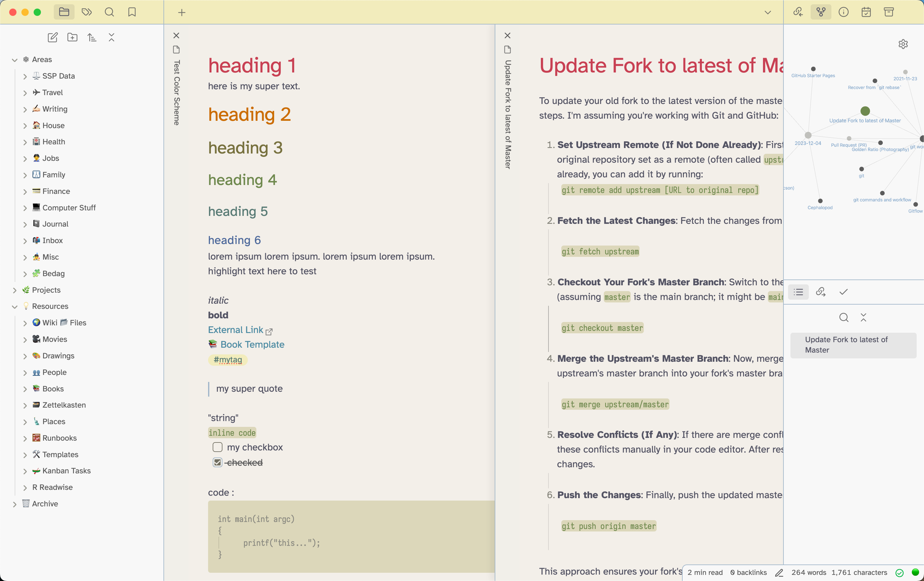The width and height of the screenshot is (924, 581).
Task: Open the External Link
Action: [x=236, y=330]
